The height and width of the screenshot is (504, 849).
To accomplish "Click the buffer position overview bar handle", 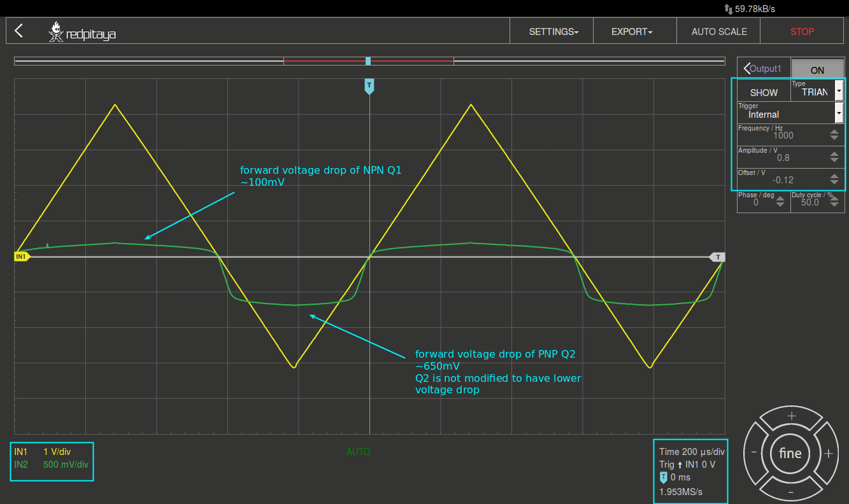I will click(368, 61).
